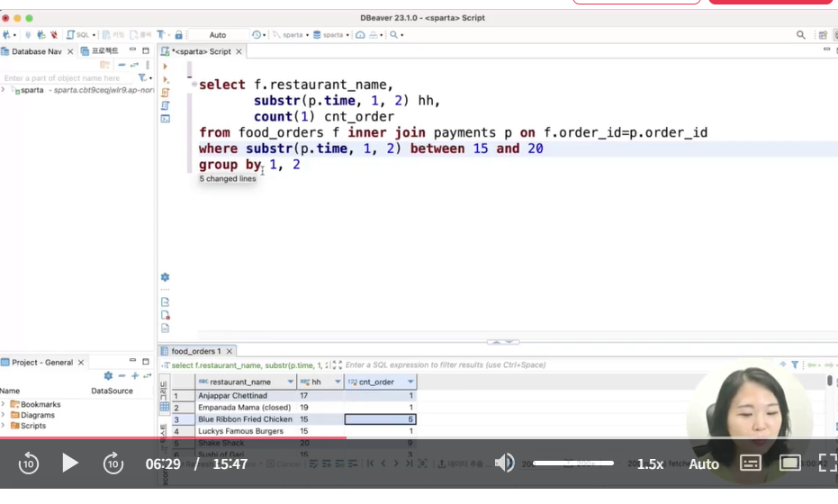Click the connect plug toolbar icon
Viewport: 838px width, 504px height.
pyautogui.click(x=28, y=35)
